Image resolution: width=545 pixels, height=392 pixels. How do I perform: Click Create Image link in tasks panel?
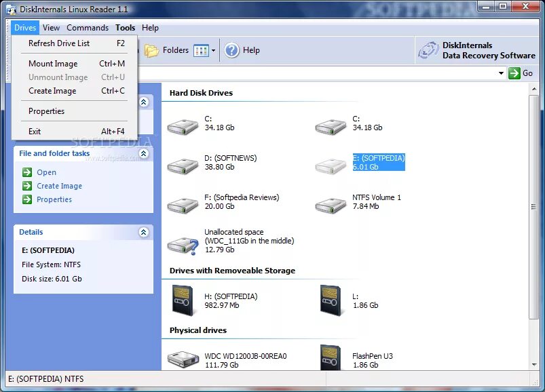[x=60, y=186]
